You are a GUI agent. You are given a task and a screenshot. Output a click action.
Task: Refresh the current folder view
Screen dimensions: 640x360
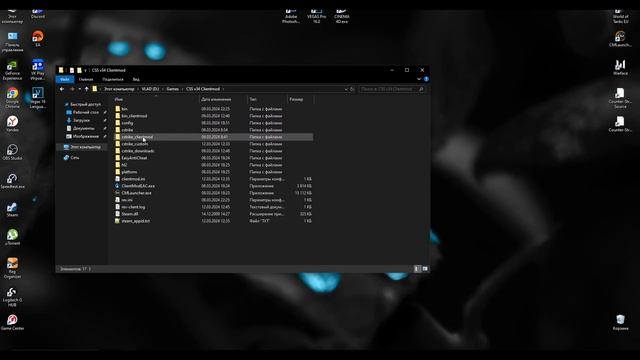click(352, 89)
